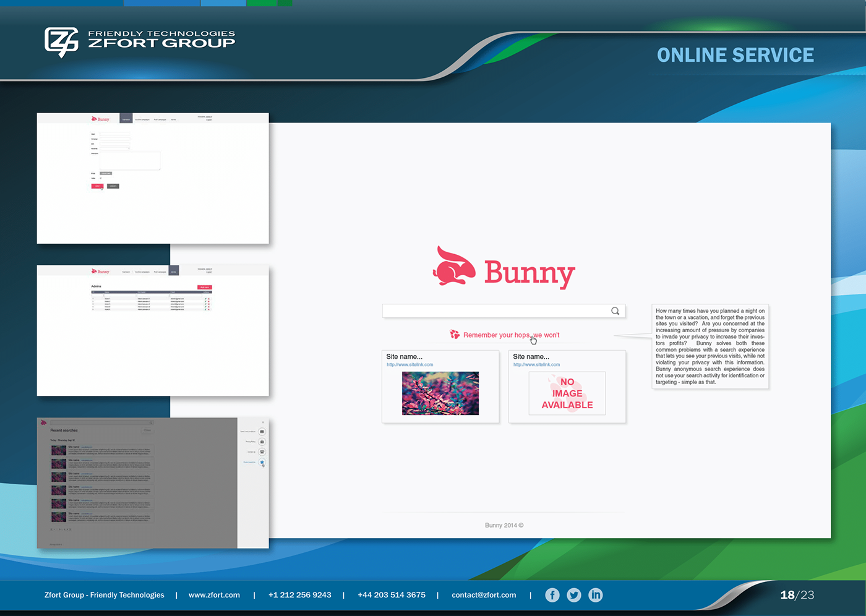Click Description textarea in form mockup
The height and width of the screenshot is (616, 866).
tap(130, 161)
